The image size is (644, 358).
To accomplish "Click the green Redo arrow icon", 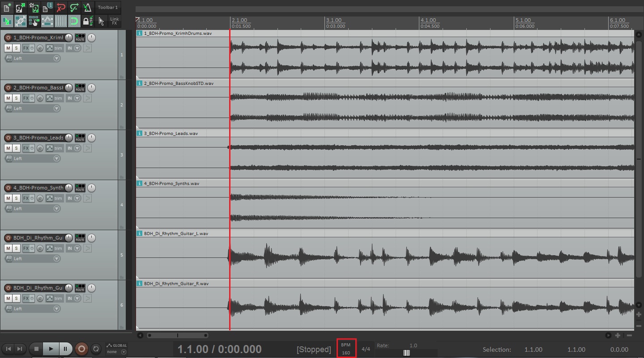I will point(74,8).
